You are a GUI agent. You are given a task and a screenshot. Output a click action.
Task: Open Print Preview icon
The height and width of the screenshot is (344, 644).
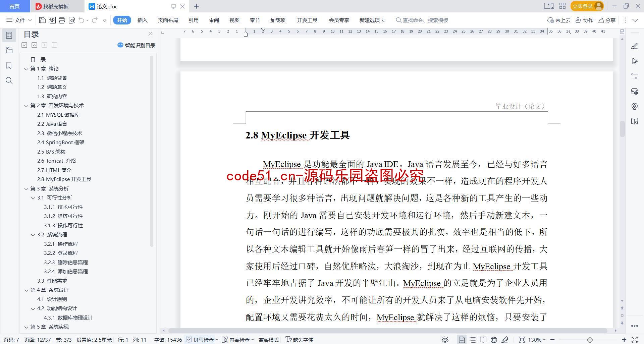point(71,20)
